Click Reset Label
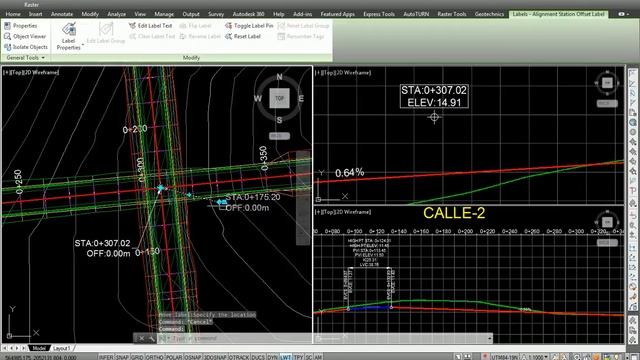Image resolution: width=640 pixels, height=360 pixels. 243,36
